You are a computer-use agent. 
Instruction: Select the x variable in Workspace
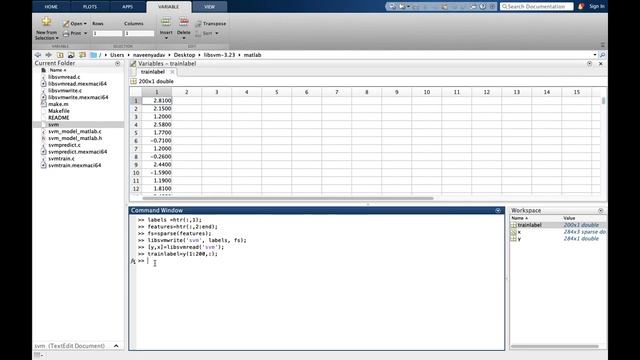point(519,232)
